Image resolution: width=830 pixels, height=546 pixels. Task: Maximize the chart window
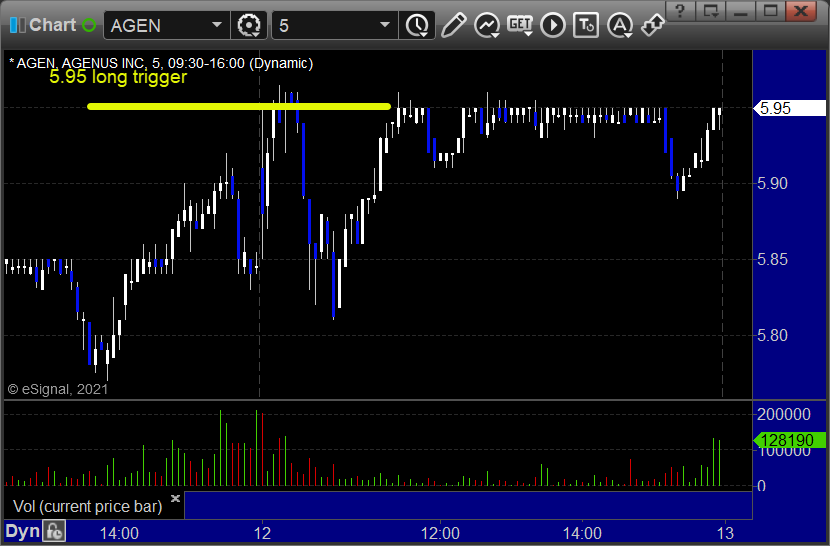click(771, 10)
